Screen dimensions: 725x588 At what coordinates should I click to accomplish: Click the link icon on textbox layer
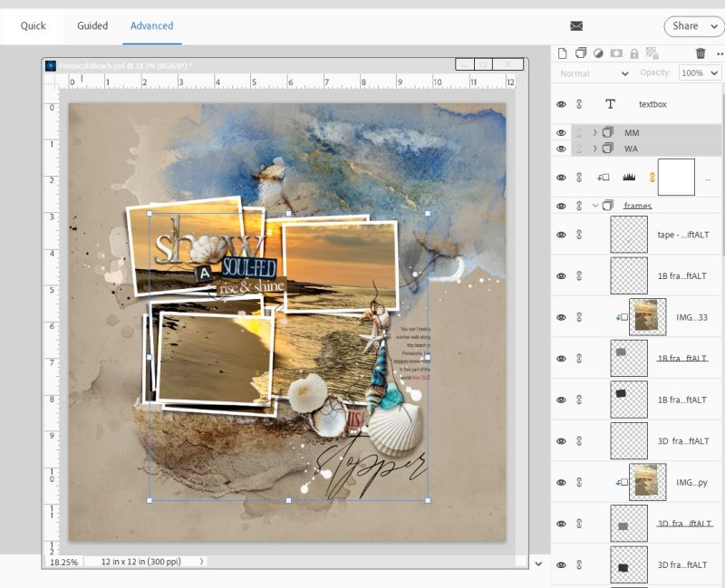point(579,104)
